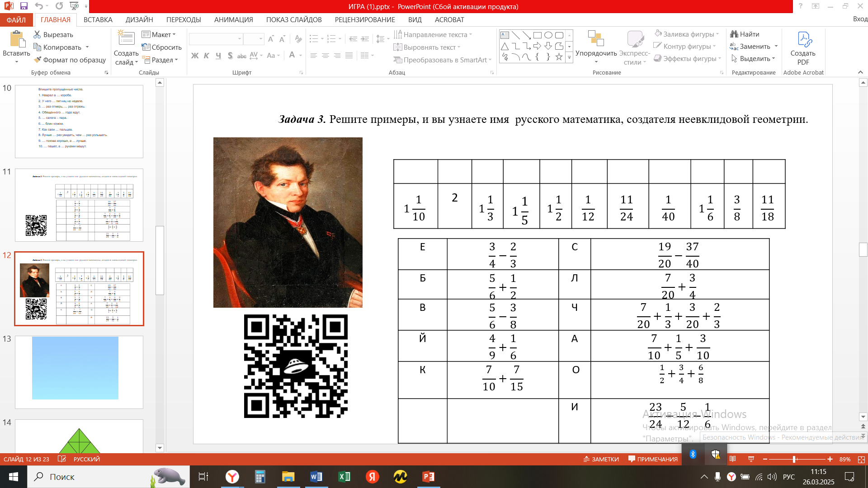Toggle underline Ч formatting
The height and width of the screenshot is (488, 868).
[x=218, y=56]
